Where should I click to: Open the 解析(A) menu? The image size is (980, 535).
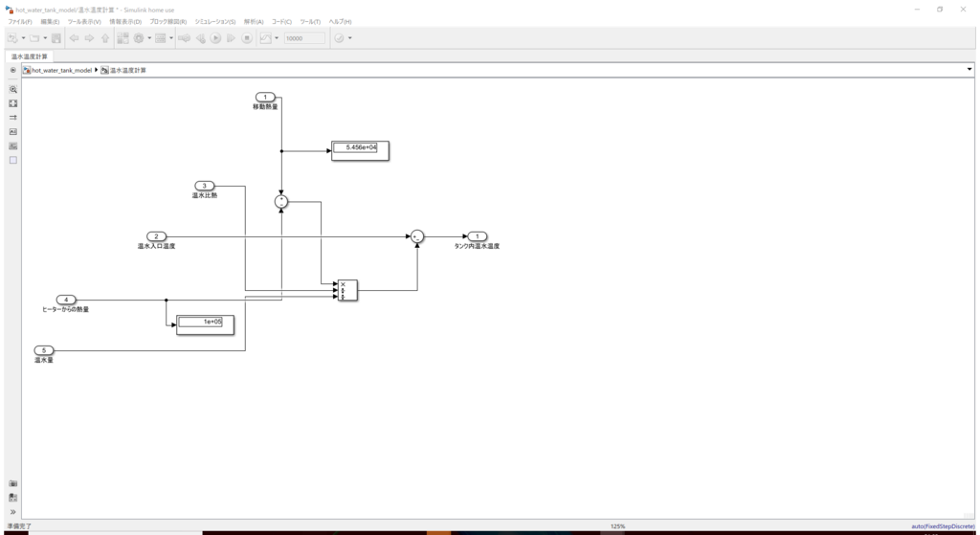[x=253, y=21]
